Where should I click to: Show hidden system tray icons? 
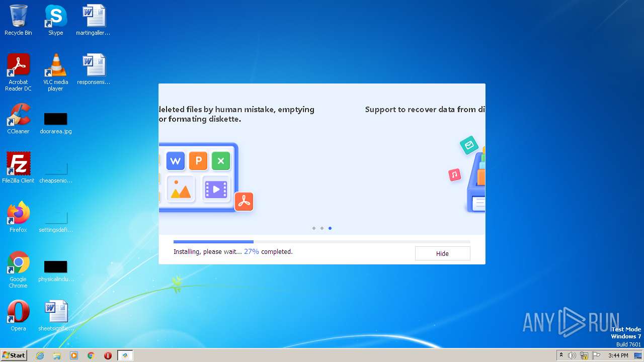click(561, 355)
